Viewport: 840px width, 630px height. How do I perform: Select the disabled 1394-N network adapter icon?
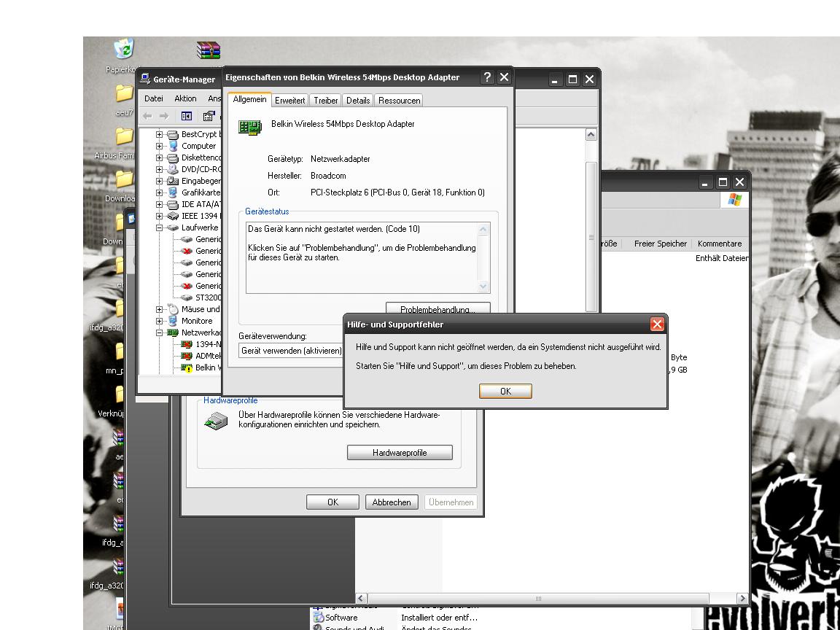point(187,344)
